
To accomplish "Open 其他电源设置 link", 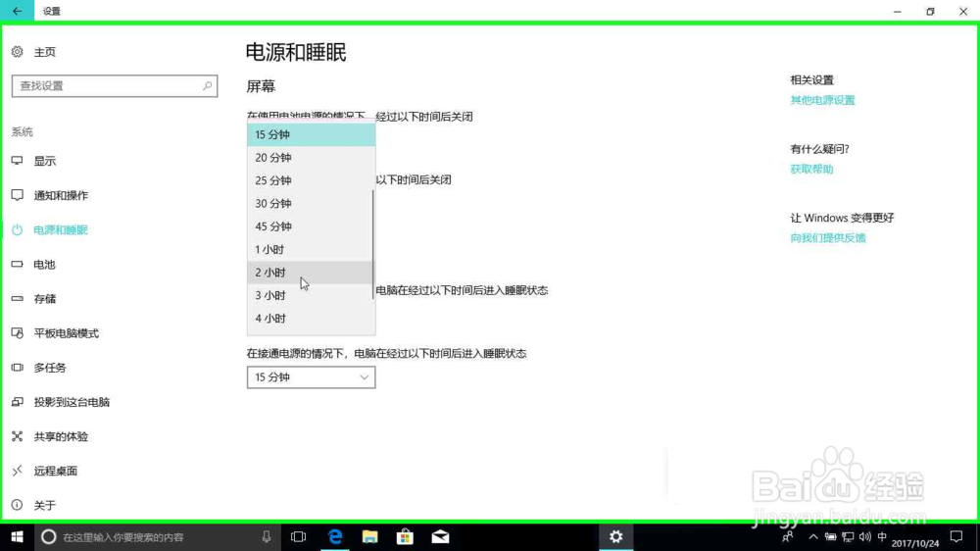I will tap(822, 100).
